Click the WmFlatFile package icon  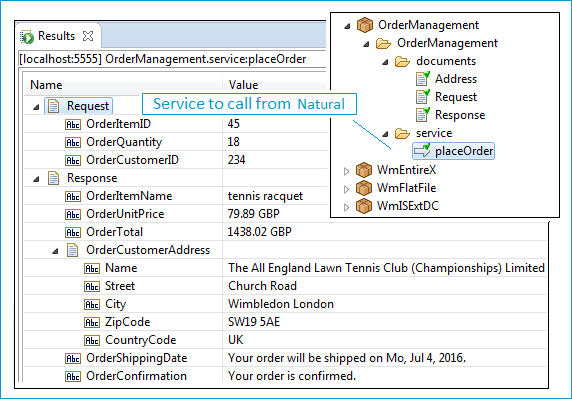click(x=364, y=188)
